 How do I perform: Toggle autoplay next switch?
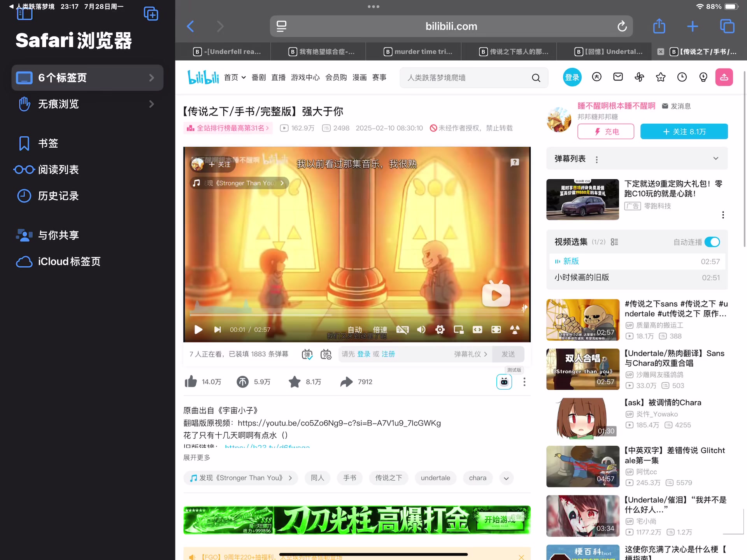[712, 242]
